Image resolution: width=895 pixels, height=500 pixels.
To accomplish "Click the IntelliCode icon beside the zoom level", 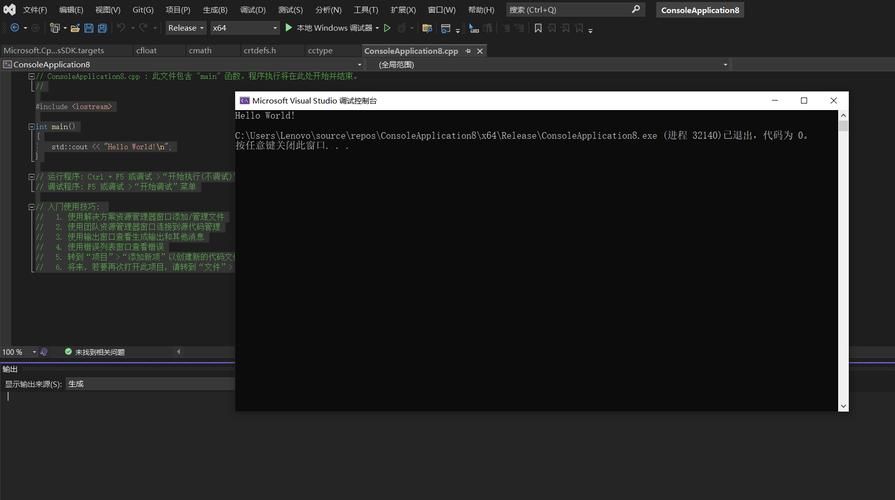I will point(44,352).
